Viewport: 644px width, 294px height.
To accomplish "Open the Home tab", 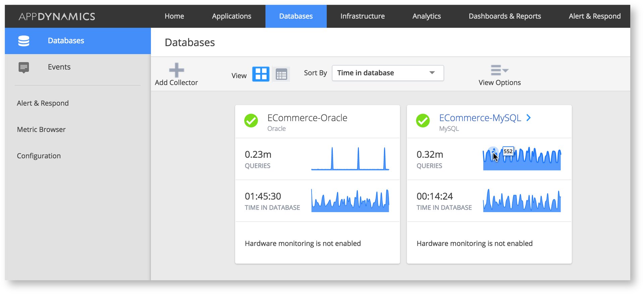I will (x=174, y=16).
